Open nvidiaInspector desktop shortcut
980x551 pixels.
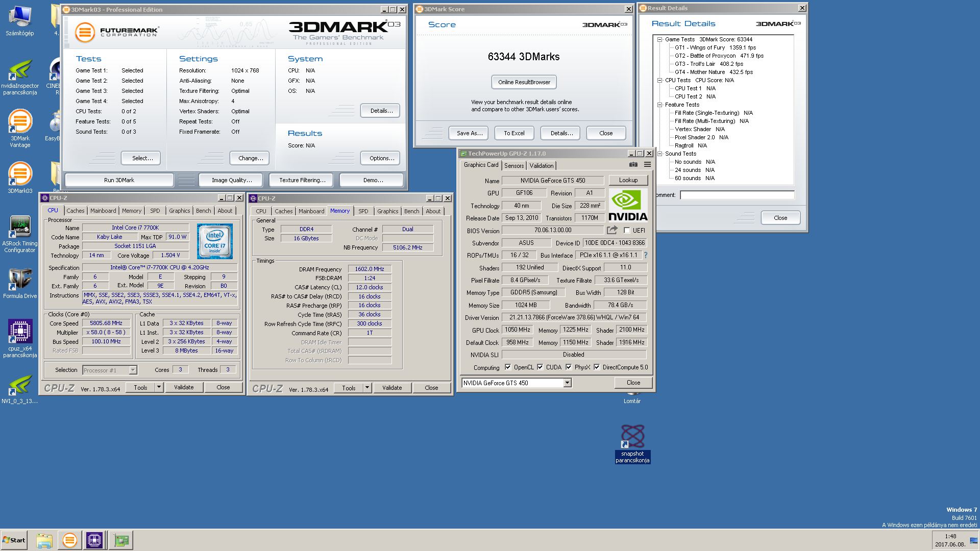click(x=20, y=78)
